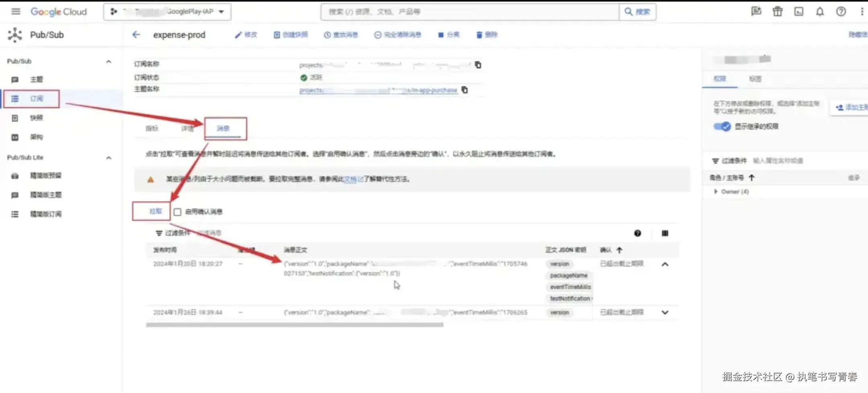Image resolution: width=868 pixels, height=393 pixels.
Task: Toggle off 显示继承的权限 switch
Action: 722,126
